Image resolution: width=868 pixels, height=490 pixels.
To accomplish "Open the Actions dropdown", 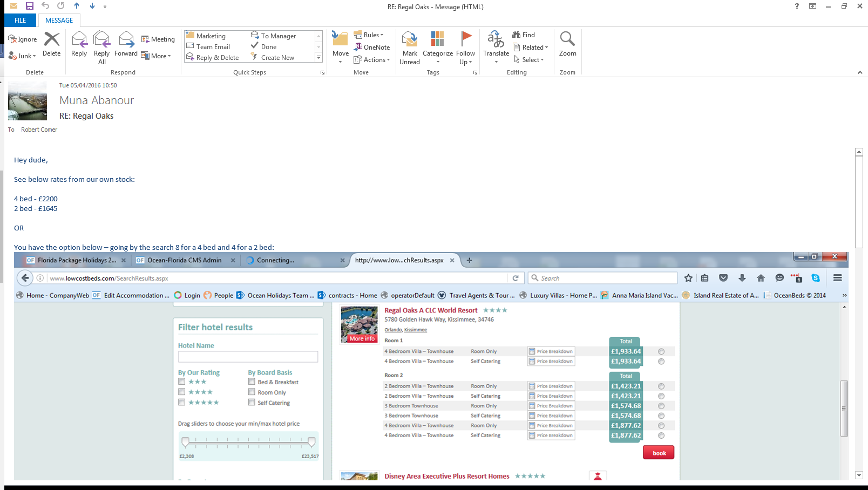I will pyautogui.click(x=372, y=60).
